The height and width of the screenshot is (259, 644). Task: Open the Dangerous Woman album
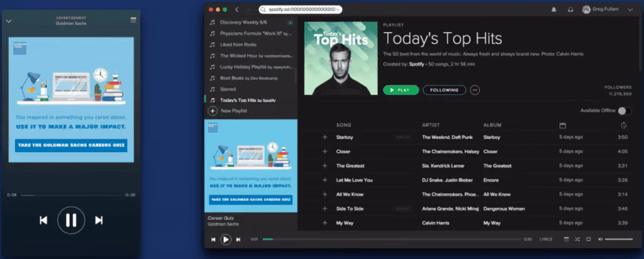[504, 209]
